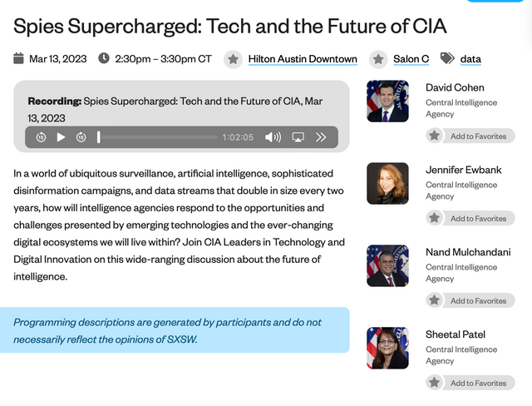Screen dimensions: 532x406
Task: Open the AirPlay output options
Action: (x=298, y=137)
